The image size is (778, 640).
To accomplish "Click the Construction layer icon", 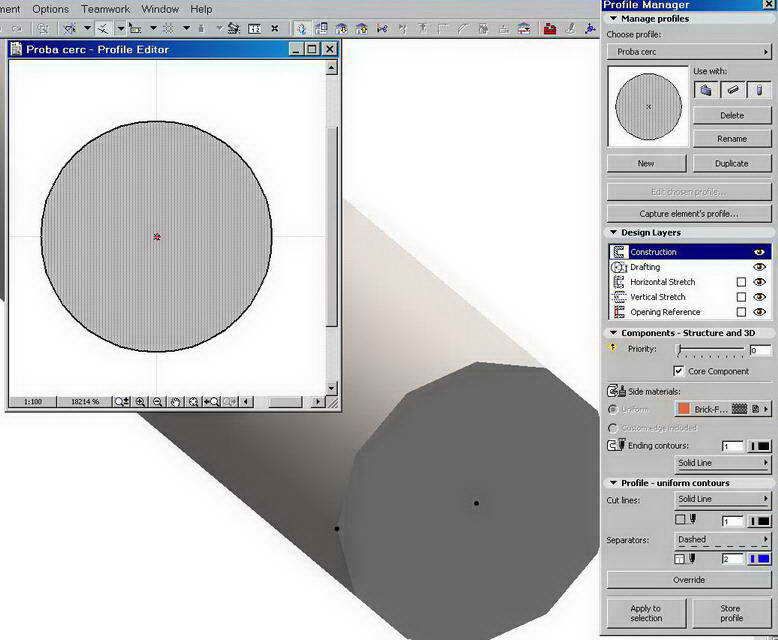I will pyautogui.click(x=618, y=252).
